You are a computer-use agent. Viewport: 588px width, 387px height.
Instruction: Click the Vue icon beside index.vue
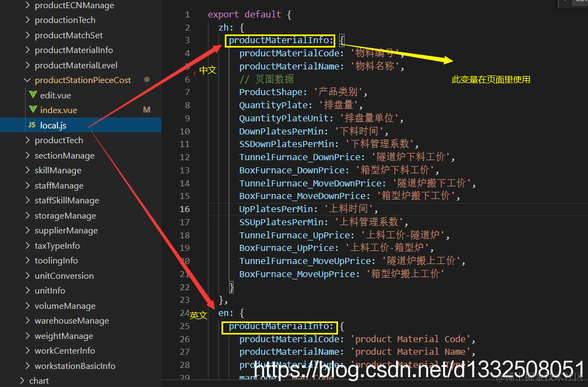coord(33,110)
